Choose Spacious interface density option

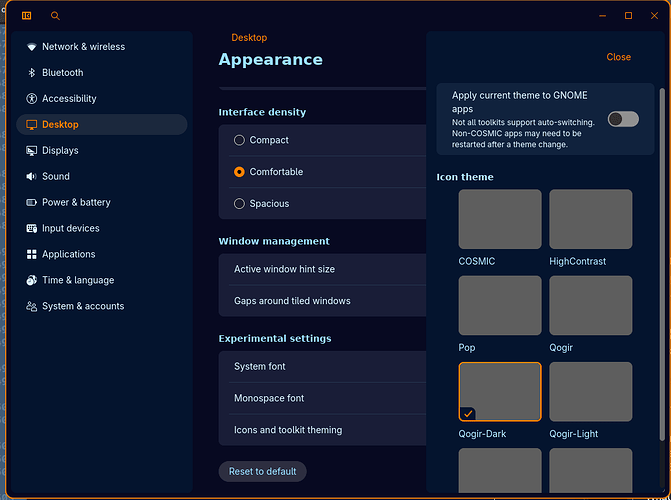pos(239,204)
